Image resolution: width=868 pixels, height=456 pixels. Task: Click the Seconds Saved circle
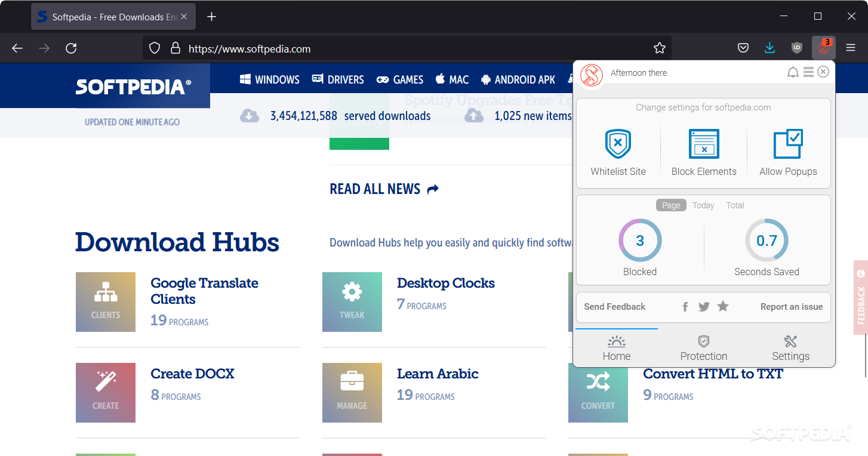[767, 241]
